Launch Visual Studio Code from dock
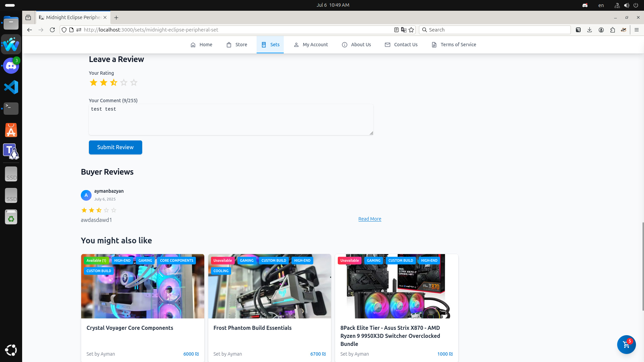The height and width of the screenshot is (362, 644). tap(11, 87)
